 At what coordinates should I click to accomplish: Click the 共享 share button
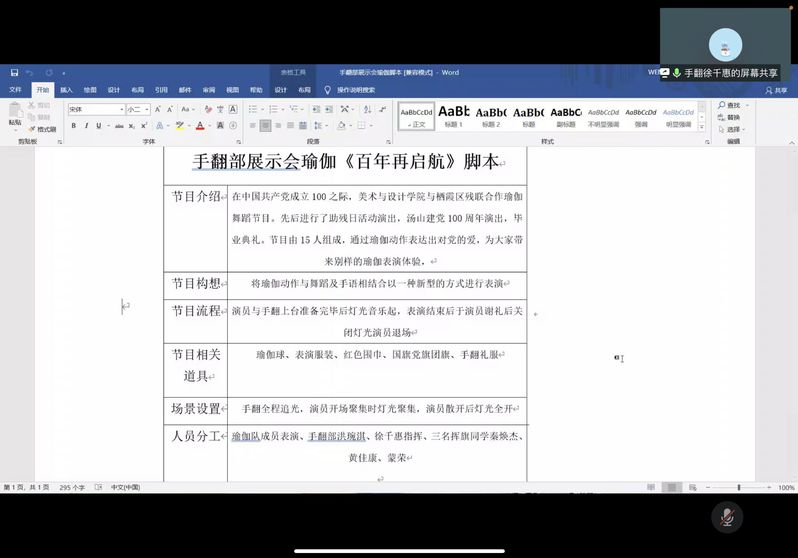click(776, 90)
